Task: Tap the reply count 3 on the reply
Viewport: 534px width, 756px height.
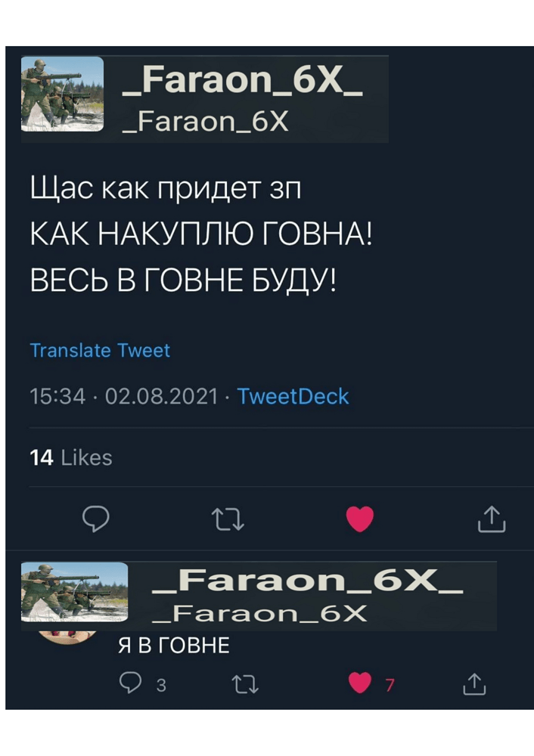Action: [x=161, y=685]
